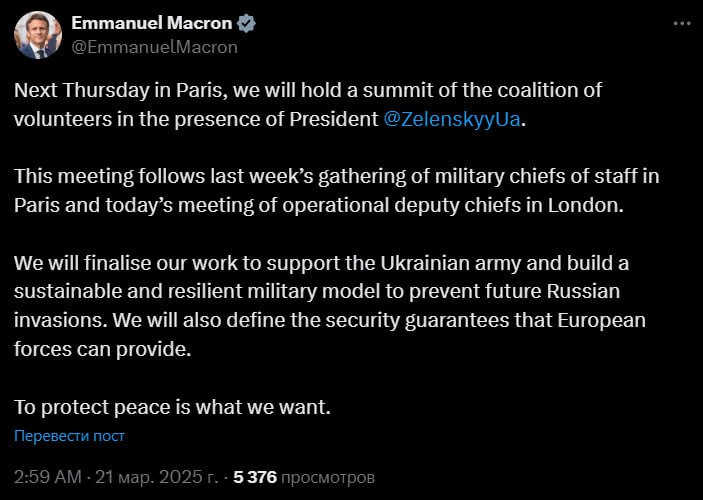Screen dimensions: 703x500
Task: Open the three-dot more options menu
Action: [x=682, y=23]
